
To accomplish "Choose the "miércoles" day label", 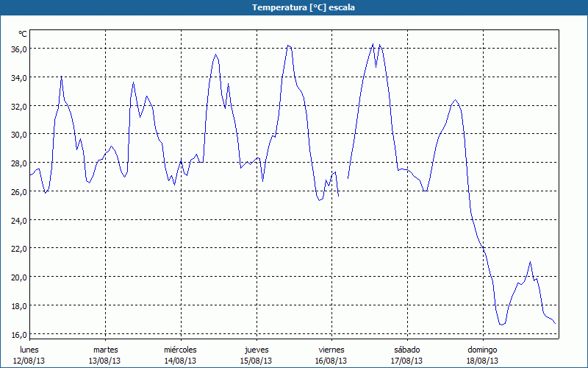I will point(180,350).
